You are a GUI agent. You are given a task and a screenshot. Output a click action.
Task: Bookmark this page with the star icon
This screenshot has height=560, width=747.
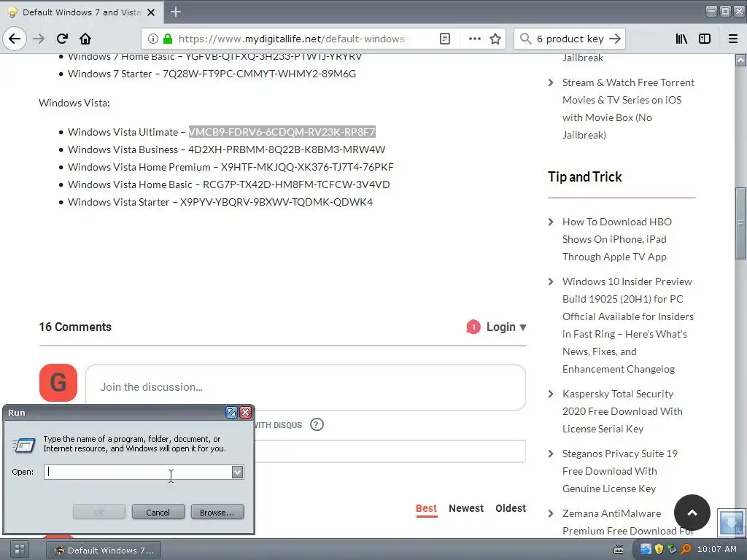tap(495, 39)
